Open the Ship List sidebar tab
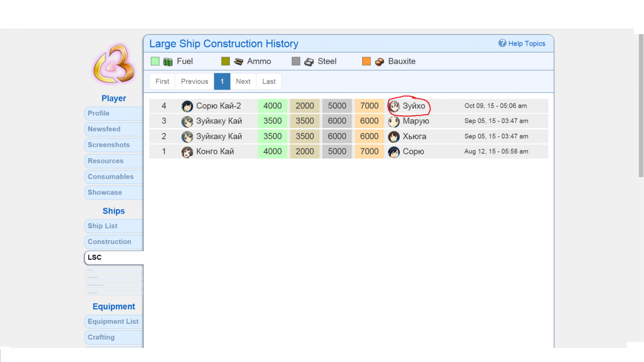This screenshot has height=362, width=644. [114, 226]
